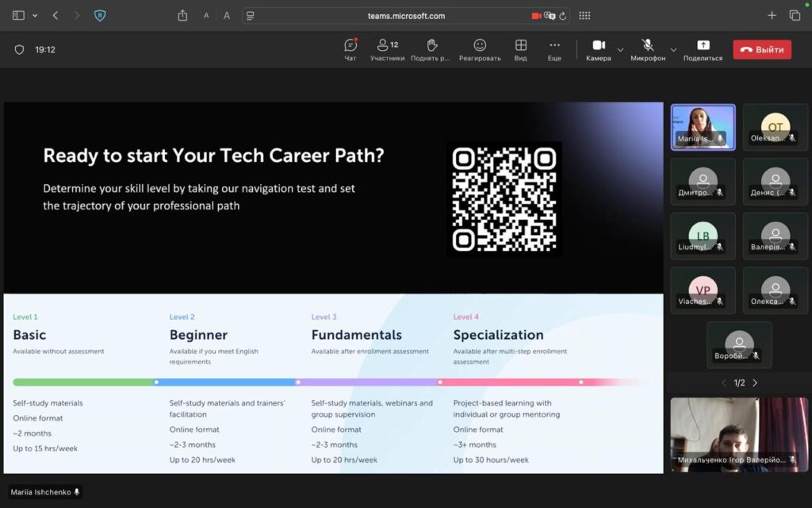Select the Liudmyl... participant tile
The width and height of the screenshot is (812, 508).
click(703, 236)
